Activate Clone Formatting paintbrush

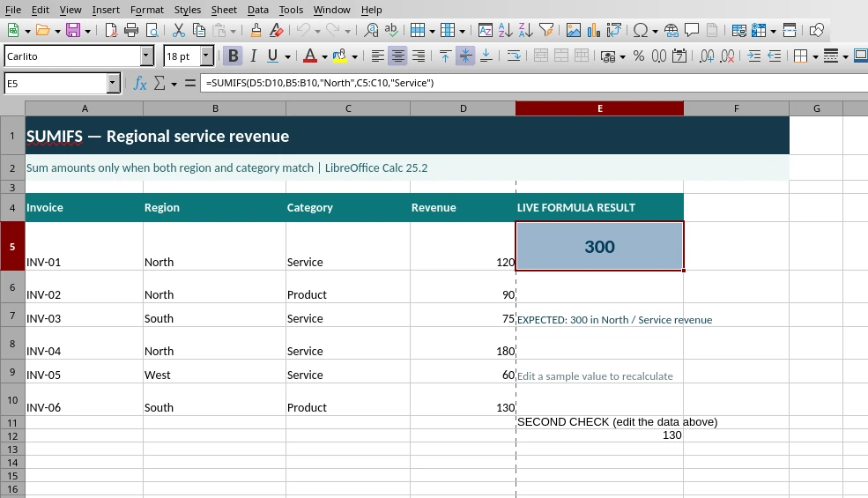tap(256, 30)
